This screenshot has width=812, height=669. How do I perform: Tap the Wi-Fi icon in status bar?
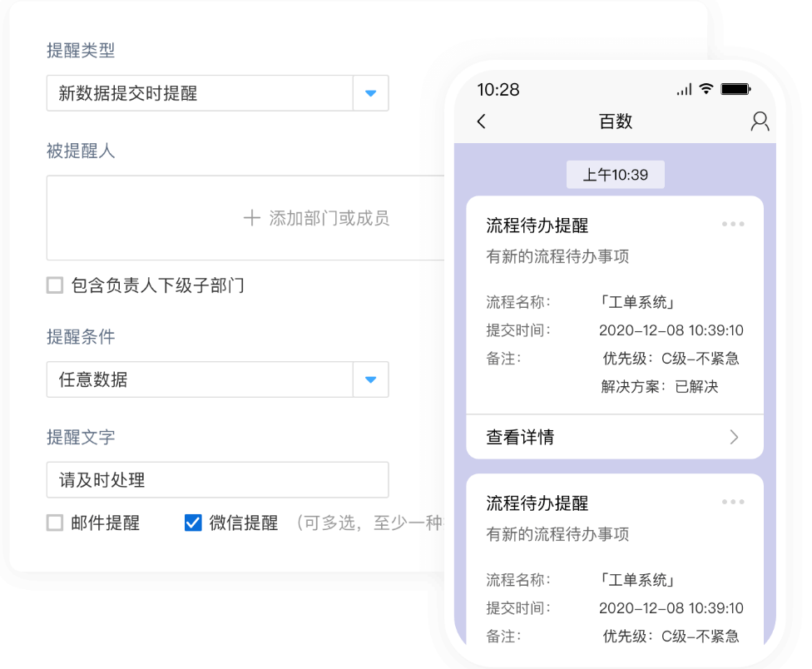pyautogui.click(x=706, y=89)
